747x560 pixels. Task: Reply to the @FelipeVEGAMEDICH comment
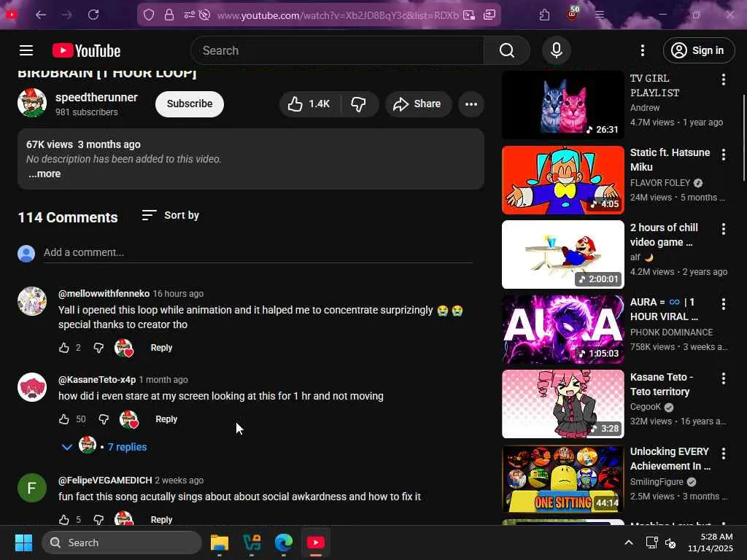click(x=161, y=519)
